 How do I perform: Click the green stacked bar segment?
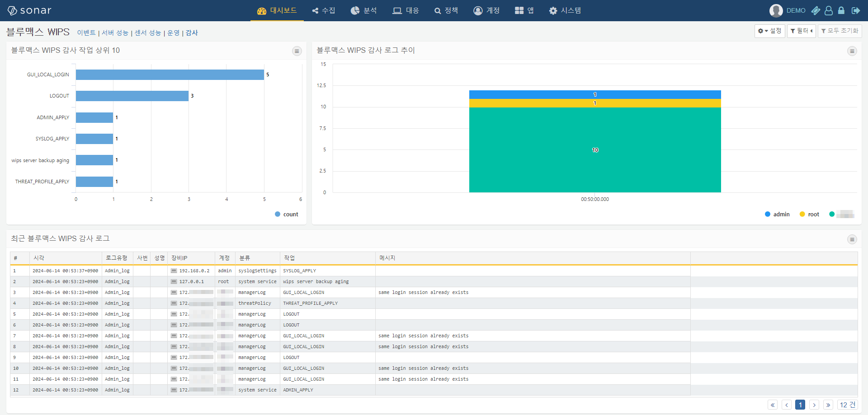tap(595, 150)
